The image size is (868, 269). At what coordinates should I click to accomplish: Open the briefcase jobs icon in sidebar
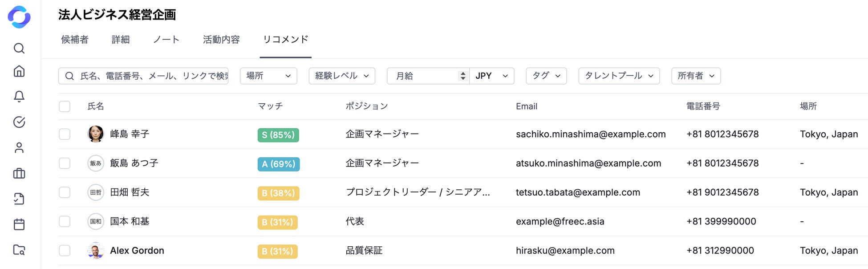tap(19, 173)
